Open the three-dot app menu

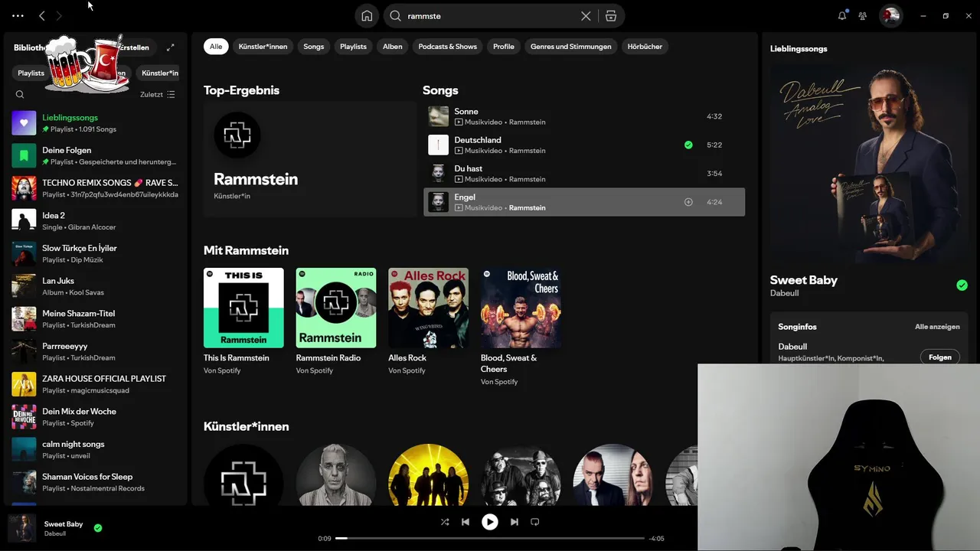click(18, 15)
